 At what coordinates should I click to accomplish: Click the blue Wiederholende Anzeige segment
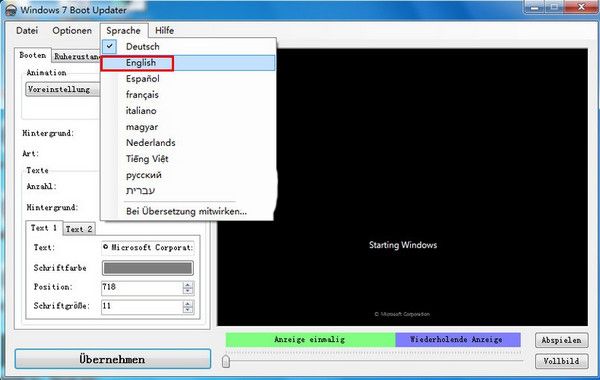point(458,339)
